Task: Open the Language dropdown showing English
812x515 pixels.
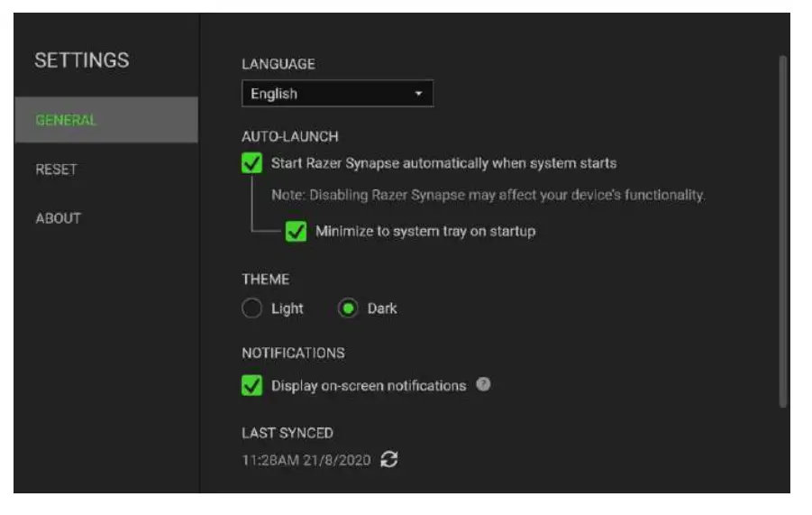Action: pos(337,94)
